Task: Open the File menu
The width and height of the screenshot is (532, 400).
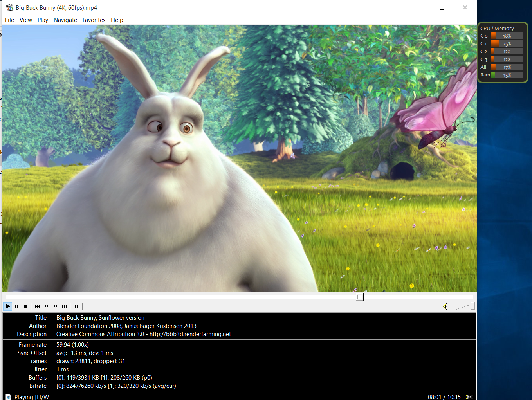Action: [x=9, y=20]
